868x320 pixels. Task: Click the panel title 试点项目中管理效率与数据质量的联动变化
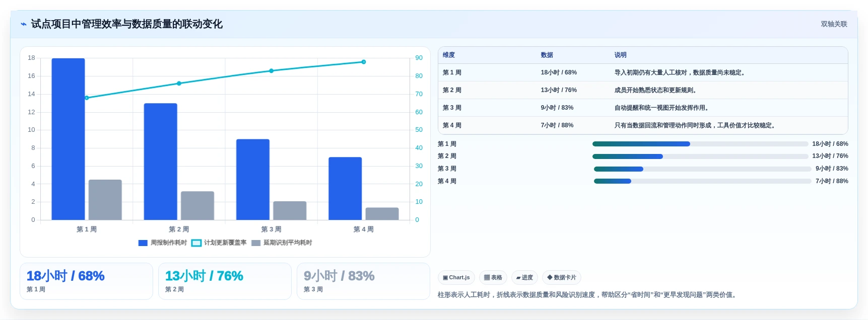[126, 24]
